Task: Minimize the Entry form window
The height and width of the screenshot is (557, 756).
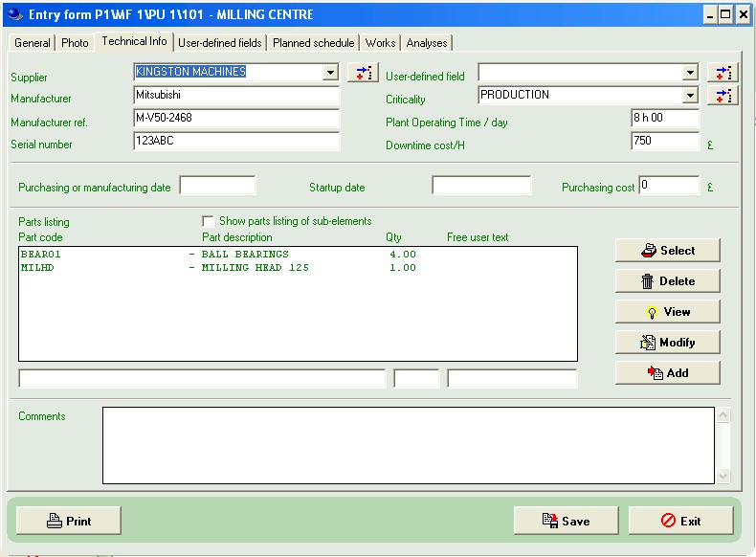Action: (x=710, y=15)
